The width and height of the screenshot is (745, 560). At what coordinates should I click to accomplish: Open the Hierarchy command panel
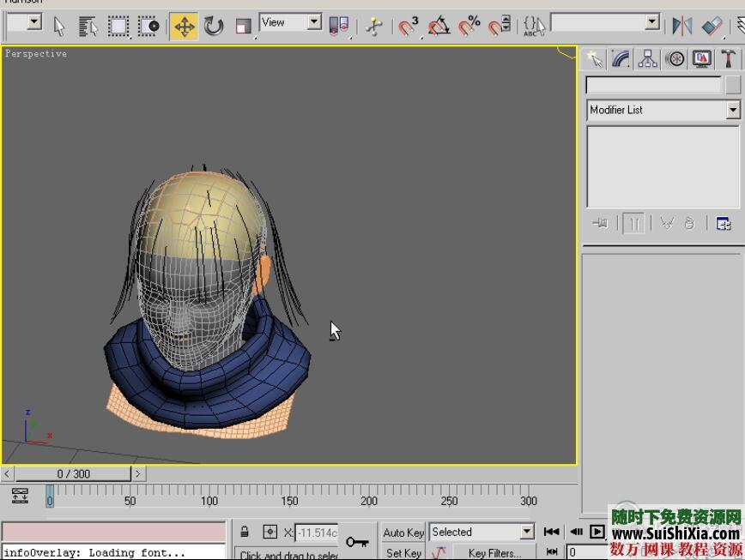[x=646, y=58]
